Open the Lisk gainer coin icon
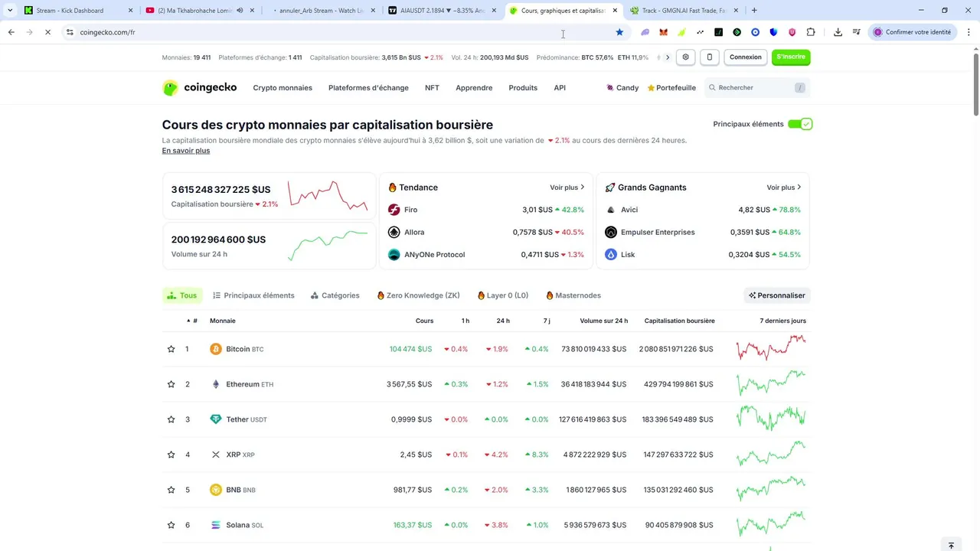The width and height of the screenshot is (980, 551). coord(611,255)
